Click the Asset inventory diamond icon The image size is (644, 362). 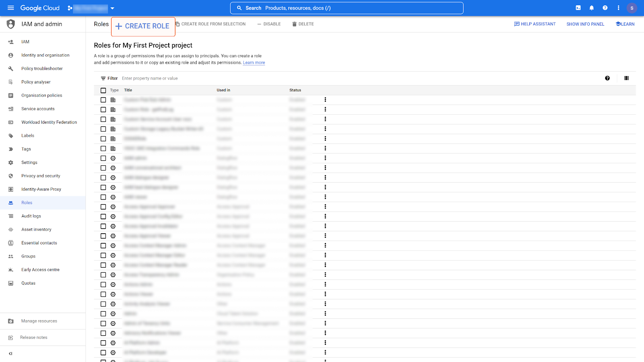click(x=11, y=230)
